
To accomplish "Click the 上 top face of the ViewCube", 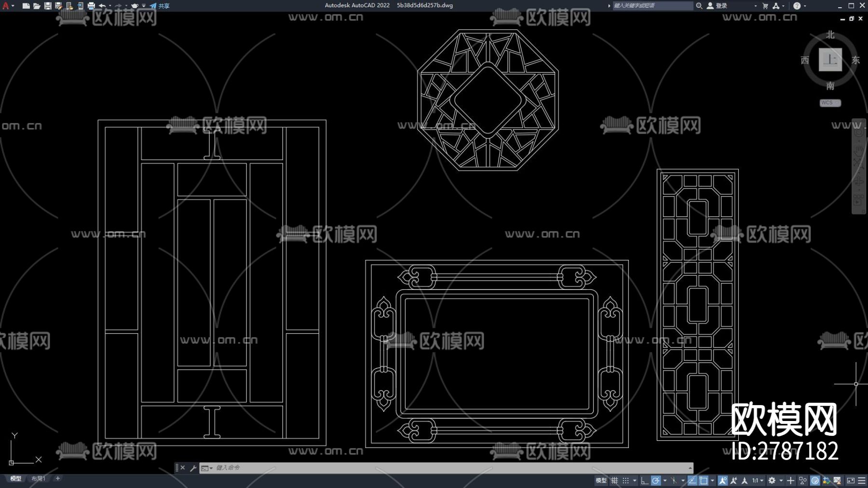I will point(830,60).
